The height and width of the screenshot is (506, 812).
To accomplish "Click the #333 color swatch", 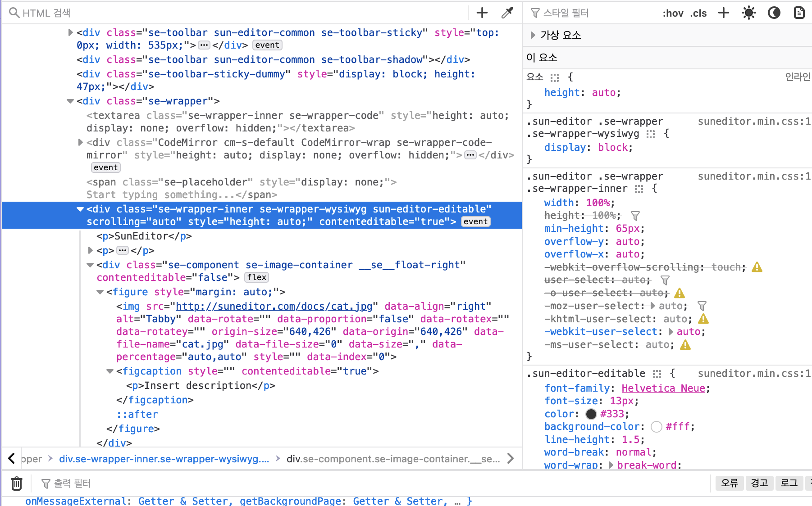I will tap(591, 414).
